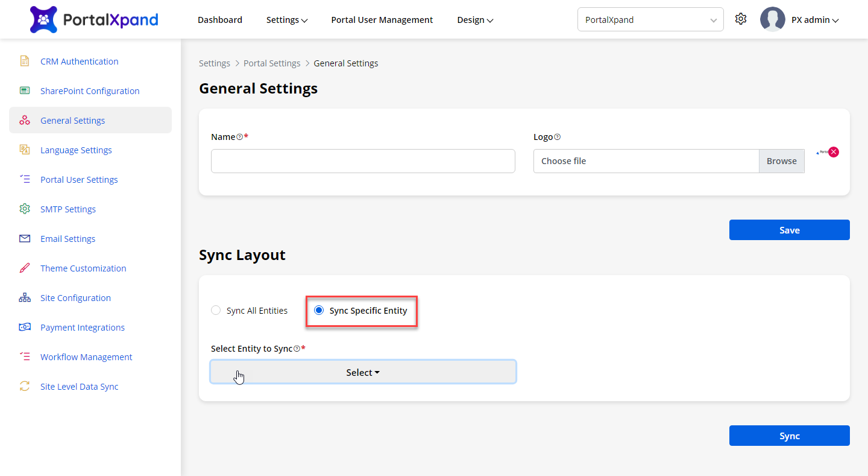The height and width of the screenshot is (476, 868).
Task: Click the Email Settings envelope icon
Action: [x=25, y=238]
